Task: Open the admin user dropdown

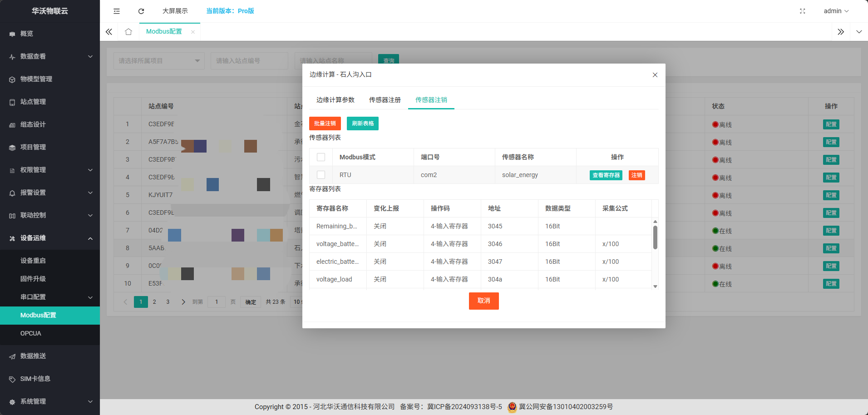Action: pyautogui.click(x=836, y=11)
